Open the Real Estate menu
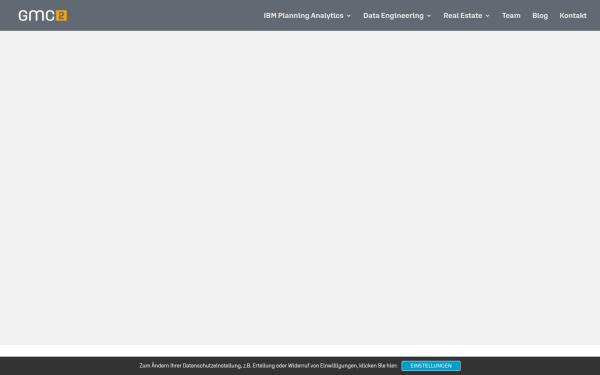600x375 pixels. coord(463,16)
